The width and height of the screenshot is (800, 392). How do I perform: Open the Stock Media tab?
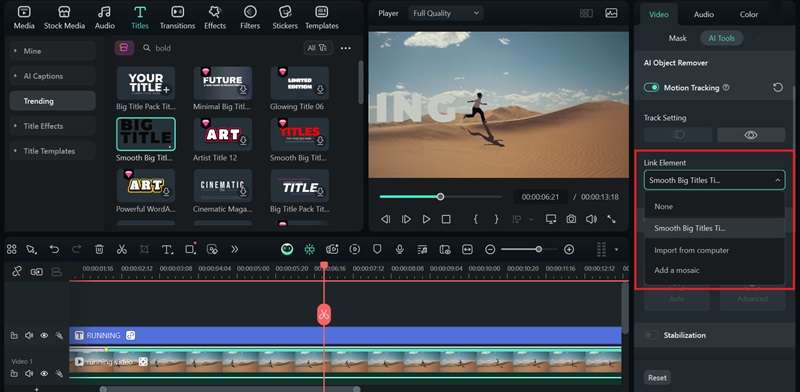click(x=64, y=17)
